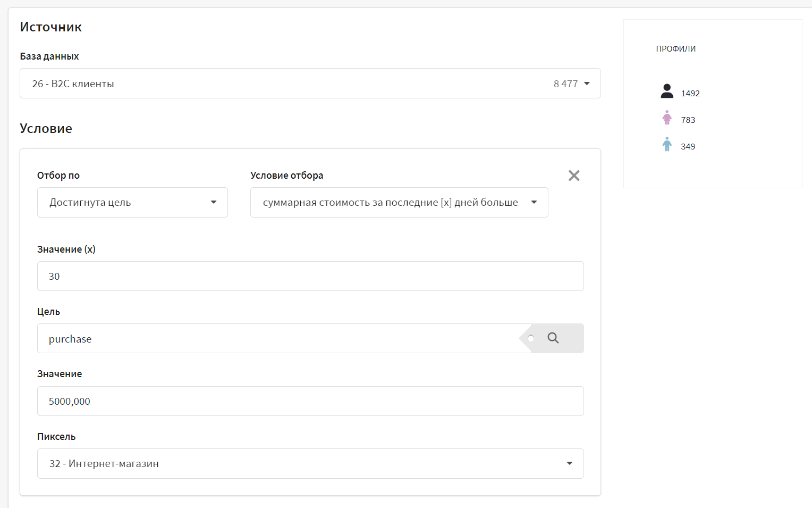This screenshot has height=508, width=812.
Task: Click the black total profiles person icon
Action: (667, 91)
